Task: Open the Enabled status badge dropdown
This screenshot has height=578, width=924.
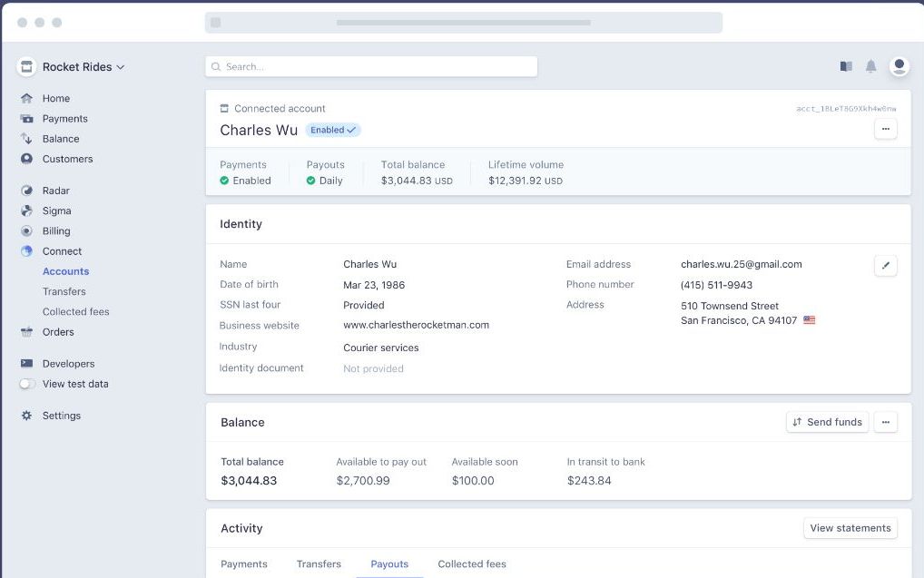Action: point(332,130)
